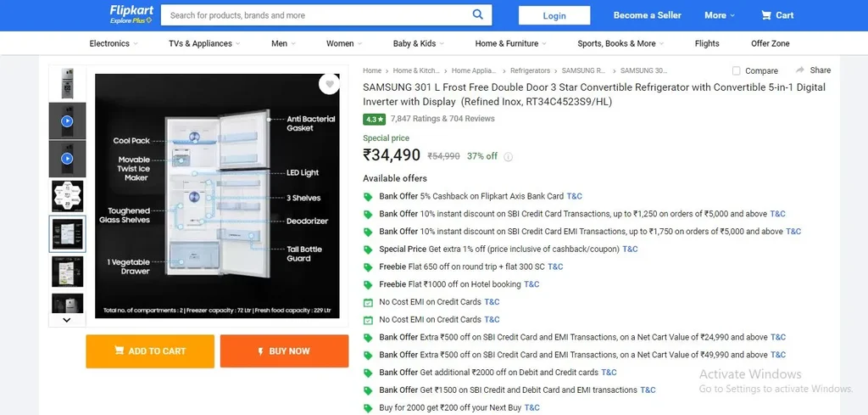Expand the TVs & Appliances menu
868x415 pixels.
(x=204, y=43)
